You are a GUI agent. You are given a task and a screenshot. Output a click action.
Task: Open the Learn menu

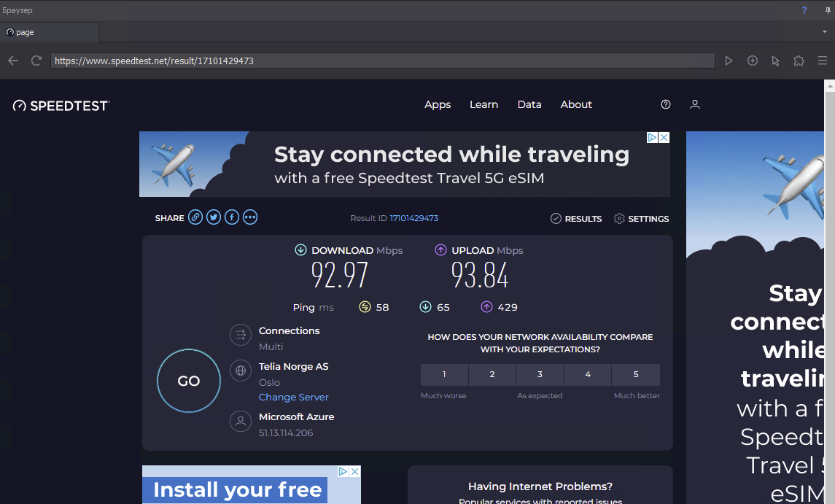click(483, 104)
